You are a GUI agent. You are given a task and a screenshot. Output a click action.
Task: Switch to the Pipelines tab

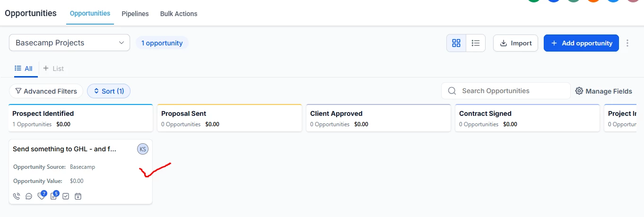pyautogui.click(x=135, y=14)
